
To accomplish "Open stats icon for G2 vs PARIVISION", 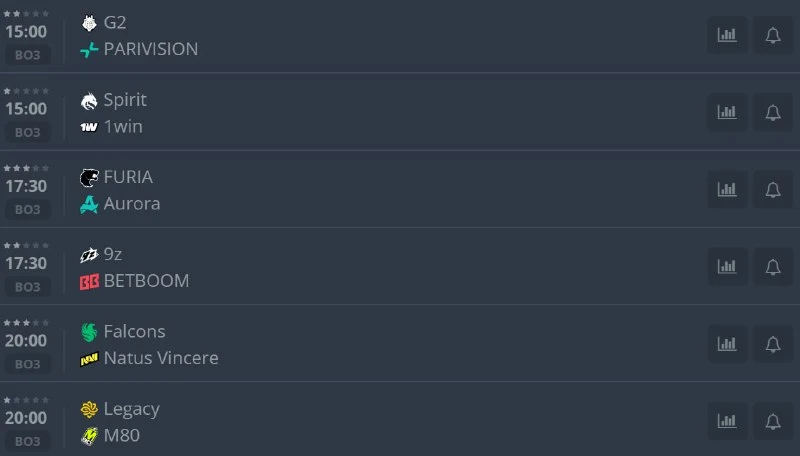I will (x=727, y=35).
